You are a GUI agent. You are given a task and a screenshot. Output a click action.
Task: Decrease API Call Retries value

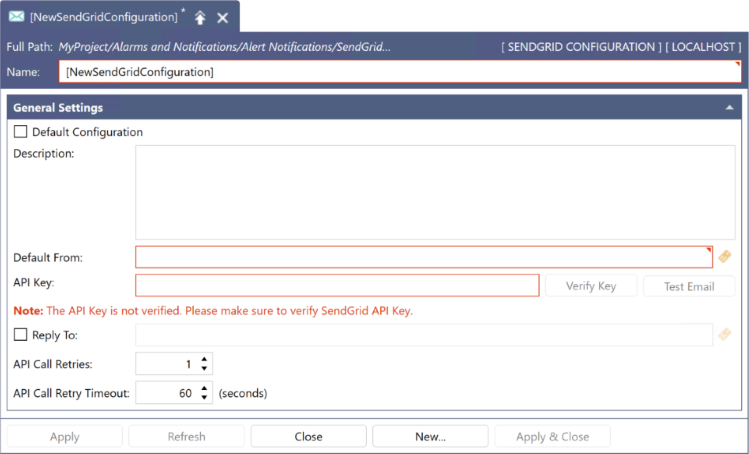204,369
